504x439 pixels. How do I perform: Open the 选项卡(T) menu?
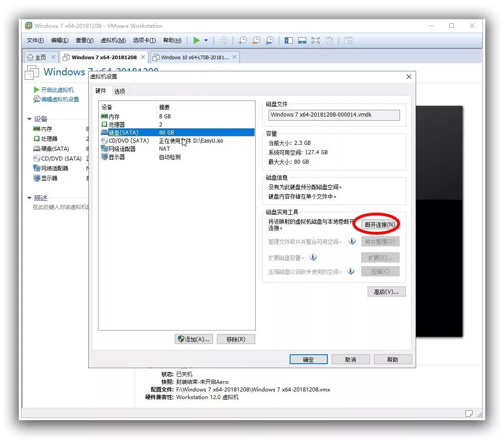[144, 40]
